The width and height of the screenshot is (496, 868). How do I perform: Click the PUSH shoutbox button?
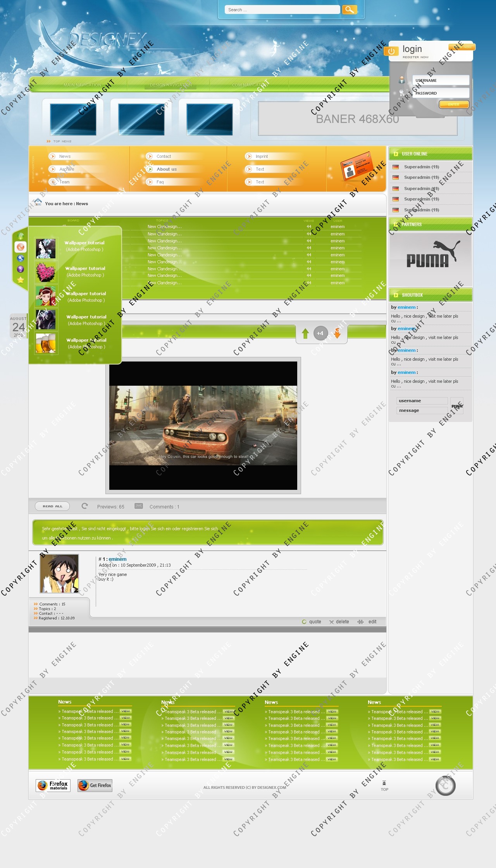[457, 406]
